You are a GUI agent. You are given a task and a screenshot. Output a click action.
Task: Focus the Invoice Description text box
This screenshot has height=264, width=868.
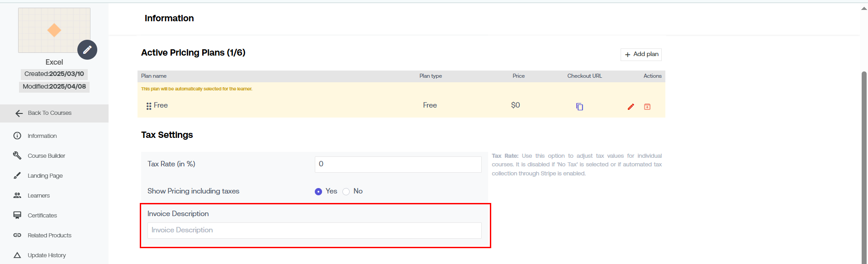coord(314,230)
